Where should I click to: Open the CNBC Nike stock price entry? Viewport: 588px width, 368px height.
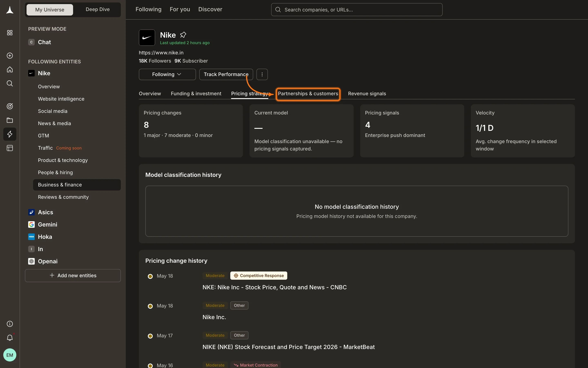pos(275,287)
